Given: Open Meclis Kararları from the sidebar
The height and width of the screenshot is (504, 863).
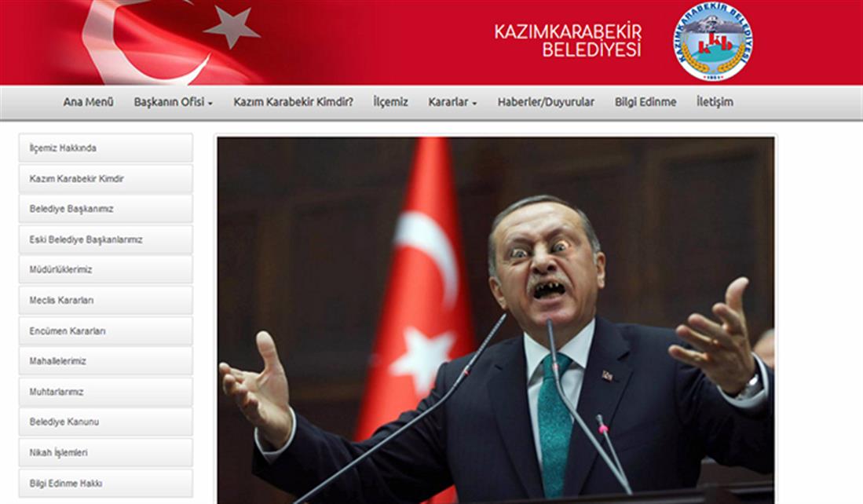Looking at the screenshot, I should 105,300.
